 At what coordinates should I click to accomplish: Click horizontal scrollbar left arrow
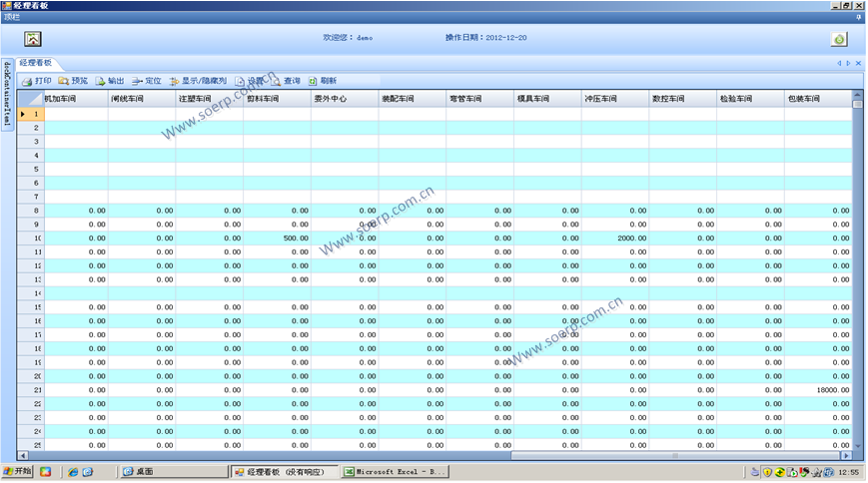tap(22, 456)
